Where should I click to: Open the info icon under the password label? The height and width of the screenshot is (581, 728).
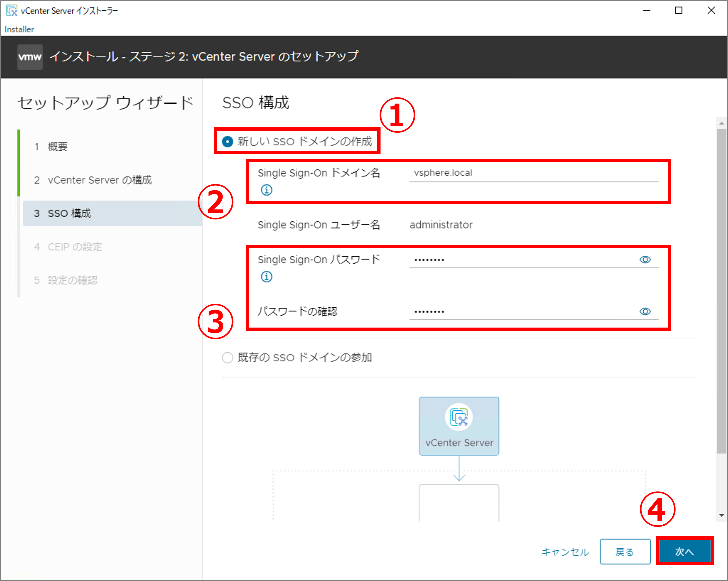(266, 277)
